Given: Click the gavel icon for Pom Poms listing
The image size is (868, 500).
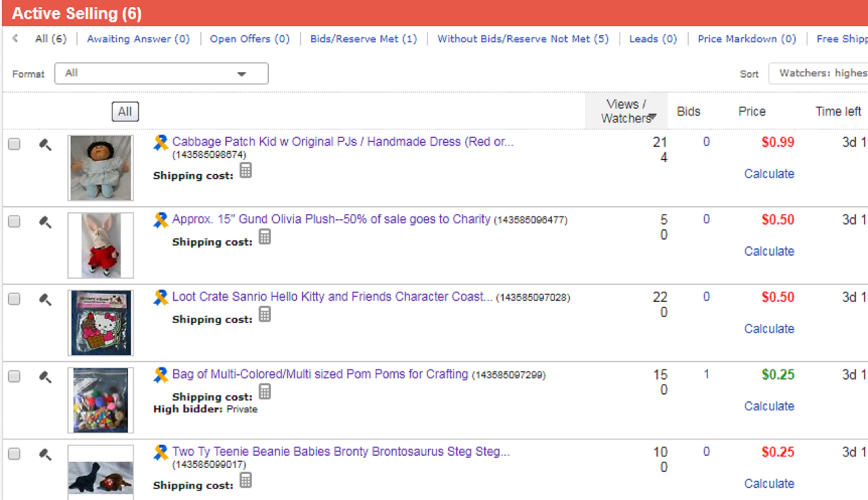Looking at the screenshot, I should (x=45, y=377).
